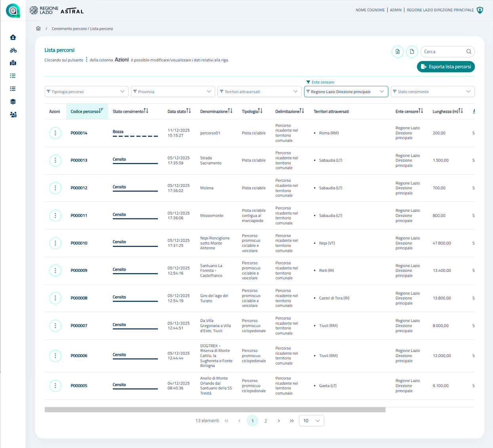Open actions menu for route P000010
The image size is (493, 448).
click(55, 243)
